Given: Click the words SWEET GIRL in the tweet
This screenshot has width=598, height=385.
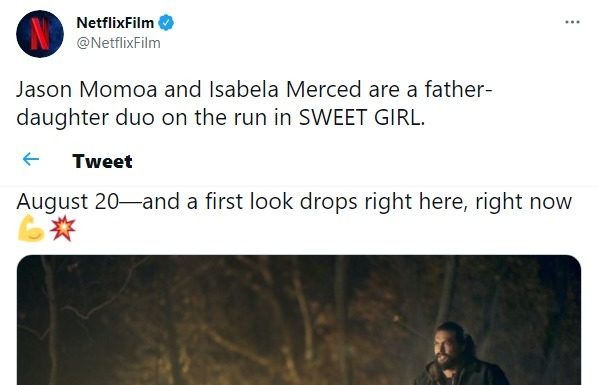Looking at the screenshot, I should click(361, 118).
